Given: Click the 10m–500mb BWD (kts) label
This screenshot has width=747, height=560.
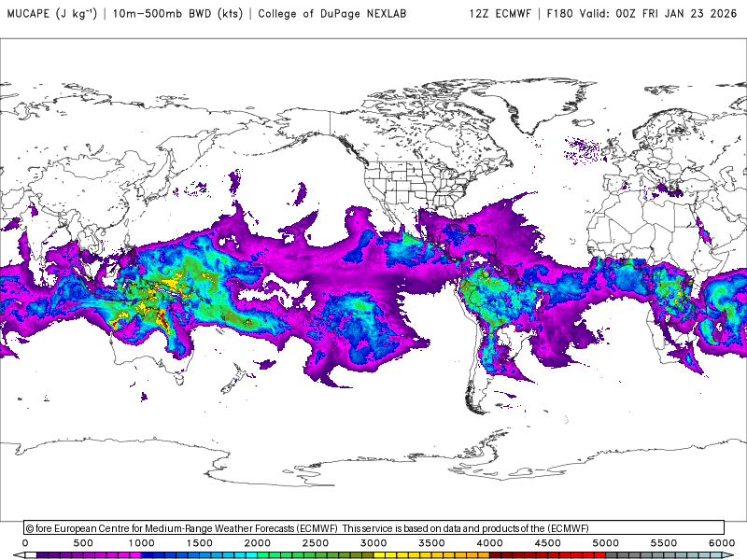Looking at the screenshot, I should [177, 13].
